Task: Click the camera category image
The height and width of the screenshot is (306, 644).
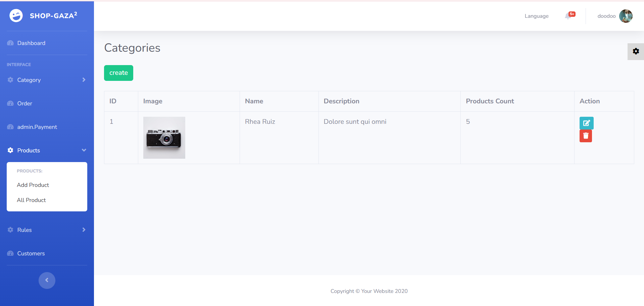Action: (164, 138)
